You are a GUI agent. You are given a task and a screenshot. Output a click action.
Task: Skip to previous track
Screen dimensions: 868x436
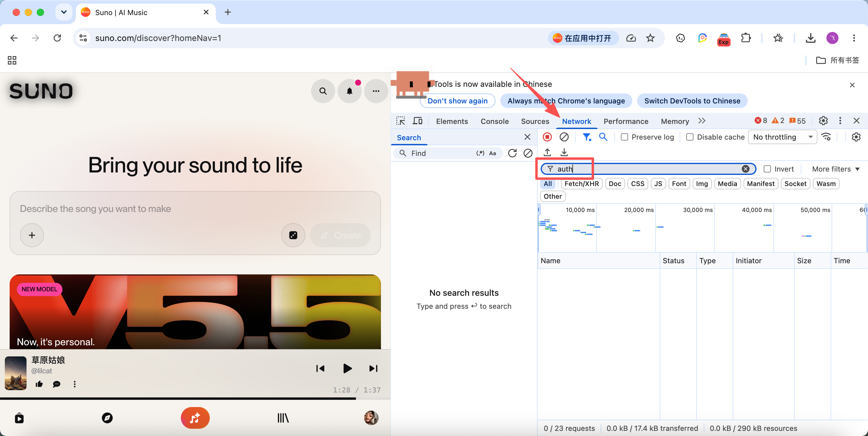point(320,368)
